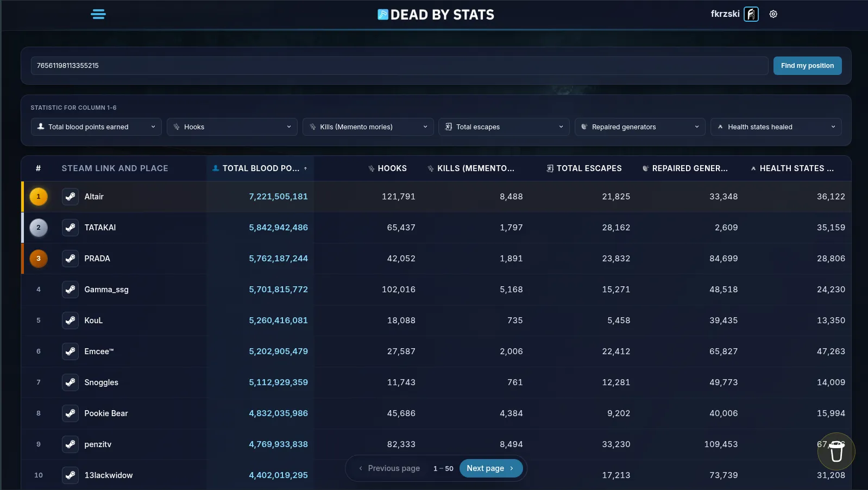This screenshot has height=490, width=868.
Task: Click the bronze rank 3 medal
Action: point(39,259)
